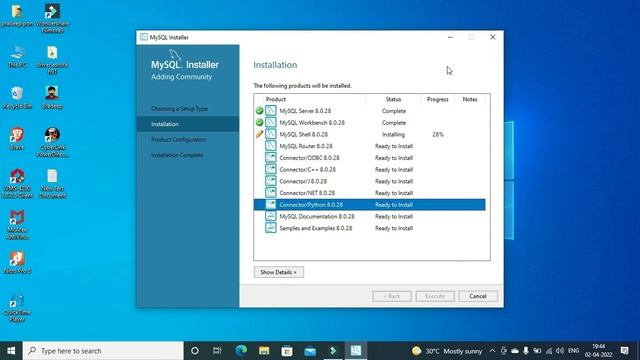The height and width of the screenshot is (360, 640).
Task: Select the Installation step in sidebar
Action: 188,124
